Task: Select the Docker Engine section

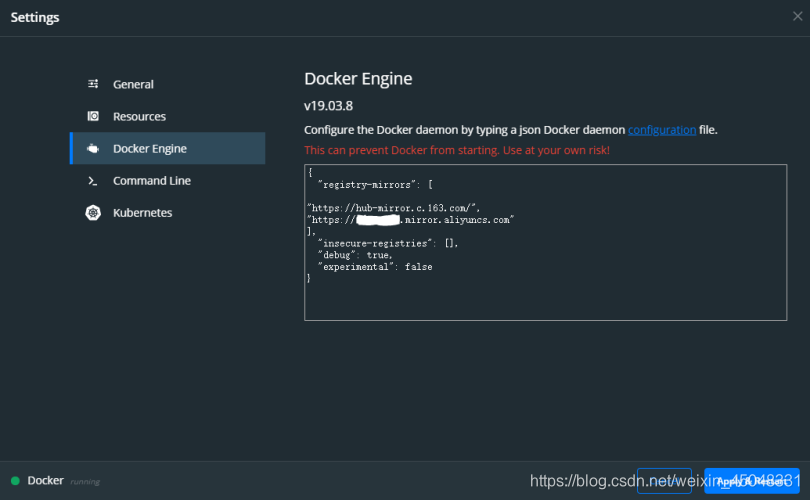Action: [x=167, y=148]
